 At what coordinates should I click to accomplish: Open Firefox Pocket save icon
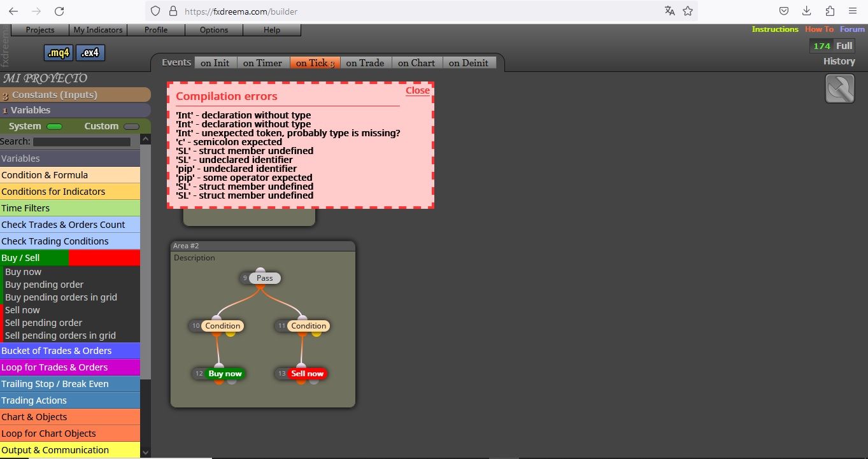pos(784,11)
